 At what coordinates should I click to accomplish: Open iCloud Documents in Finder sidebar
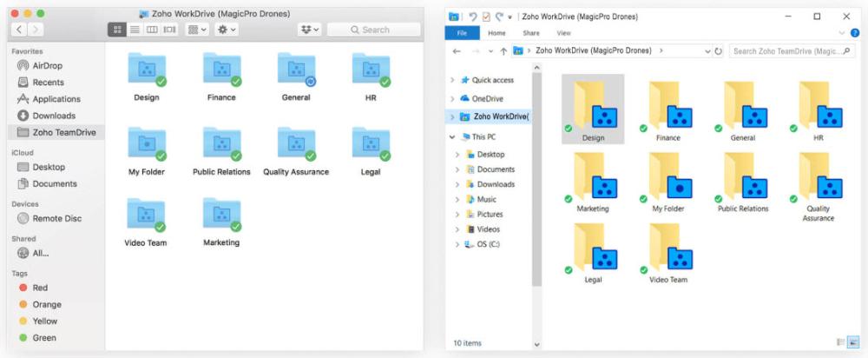(x=48, y=183)
